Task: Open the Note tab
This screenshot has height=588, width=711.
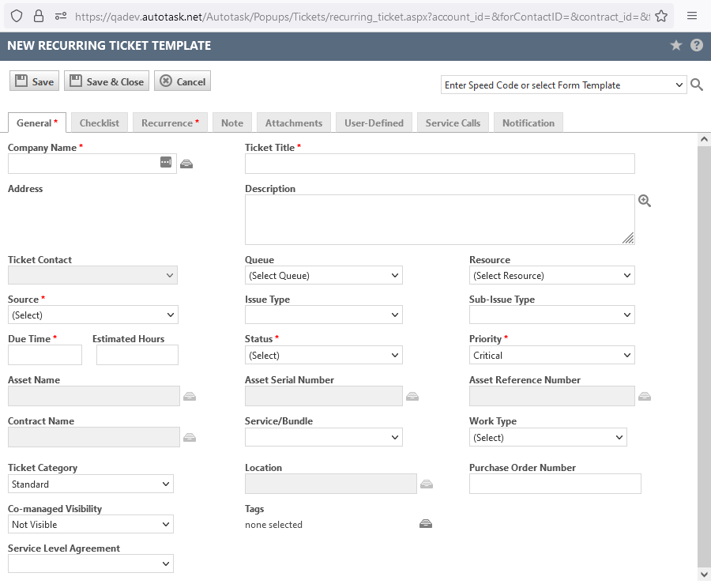Action: click(x=232, y=123)
